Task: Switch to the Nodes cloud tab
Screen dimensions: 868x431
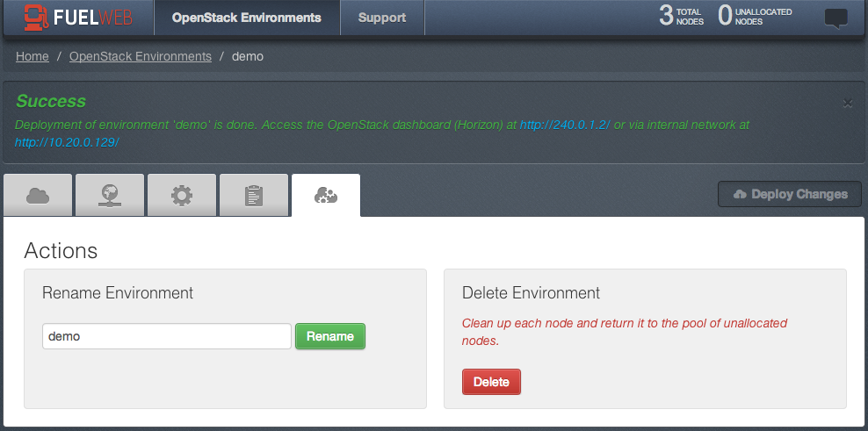Action: [38, 195]
